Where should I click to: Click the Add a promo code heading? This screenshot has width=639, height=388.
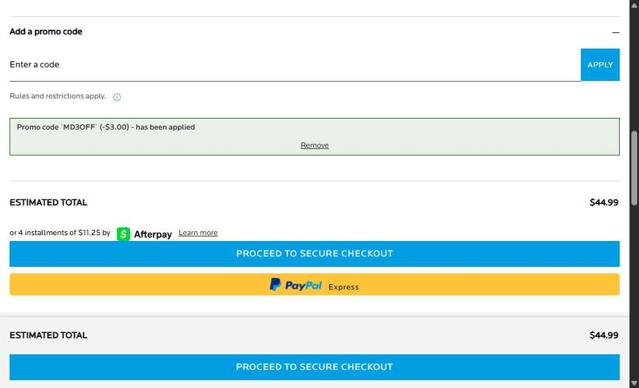tap(46, 32)
